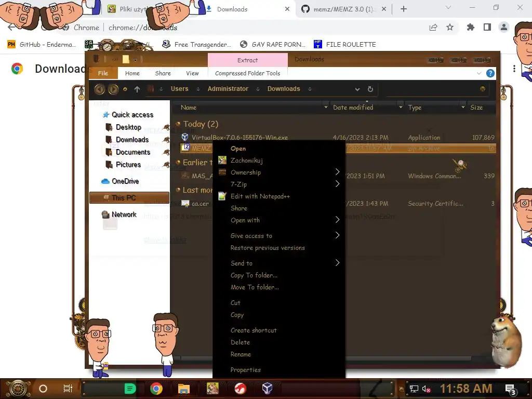Expand the Explorer ribbon chevron

479,73
